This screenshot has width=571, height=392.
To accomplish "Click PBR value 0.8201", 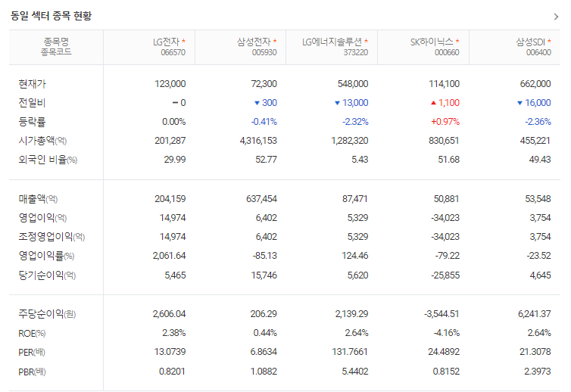I will pos(172,372).
